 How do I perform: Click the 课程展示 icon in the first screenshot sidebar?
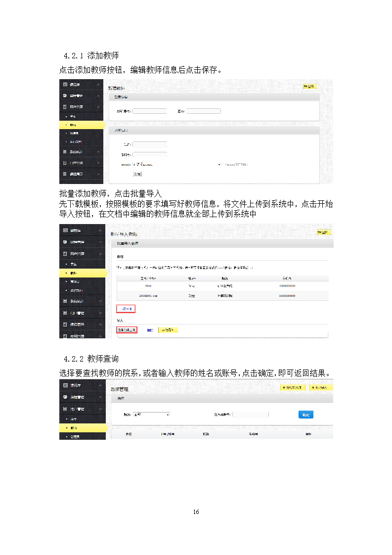coord(65,174)
